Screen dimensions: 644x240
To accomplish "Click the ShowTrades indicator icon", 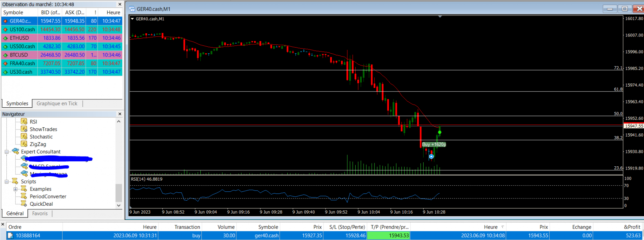I will [24, 129].
